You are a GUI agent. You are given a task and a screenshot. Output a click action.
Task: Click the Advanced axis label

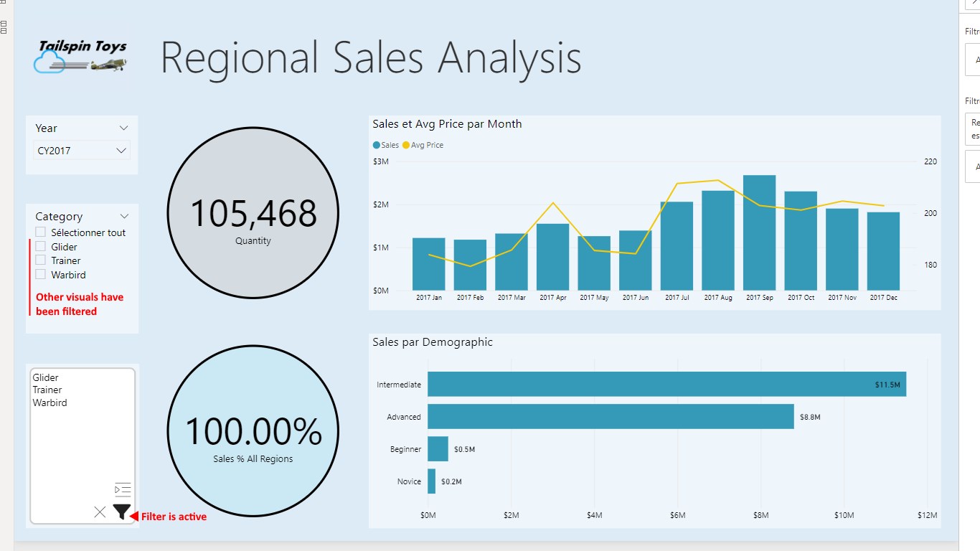click(x=404, y=417)
